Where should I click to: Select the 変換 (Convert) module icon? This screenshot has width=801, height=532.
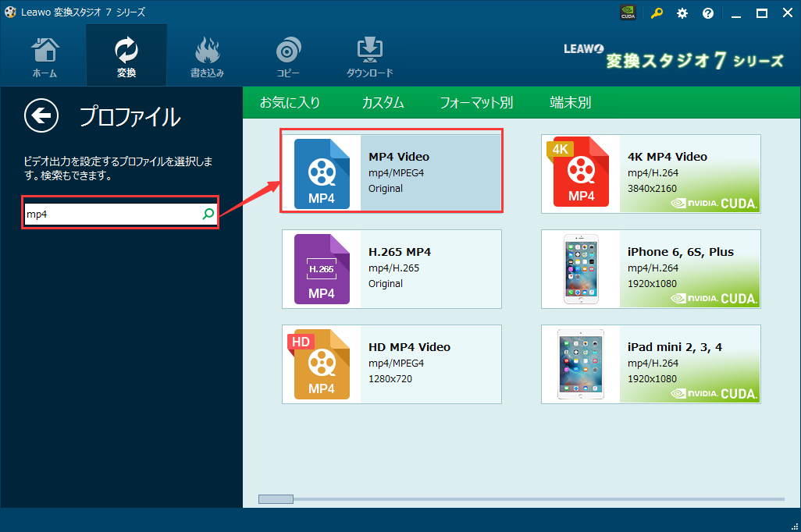(x=126, y=55)
